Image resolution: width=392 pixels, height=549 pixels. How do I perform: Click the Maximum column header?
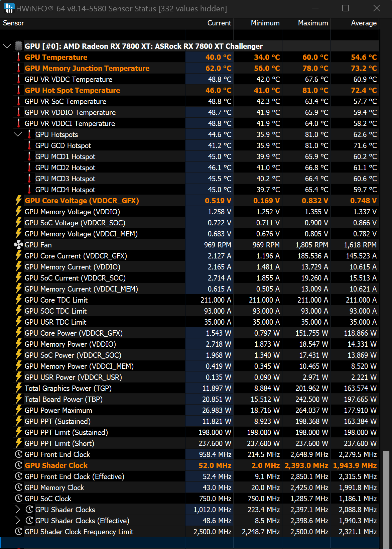(x=306, y=23)
